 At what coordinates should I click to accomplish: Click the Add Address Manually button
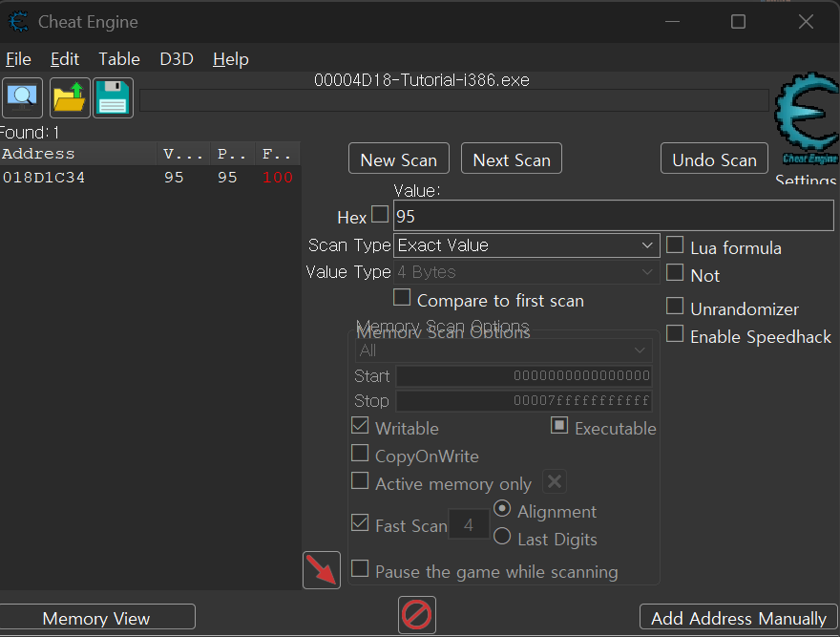pyautogui.click(x=738, y=618)
